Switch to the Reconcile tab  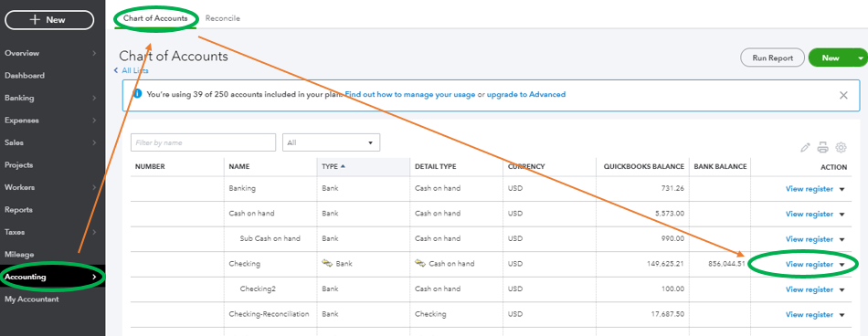(223, 18)
